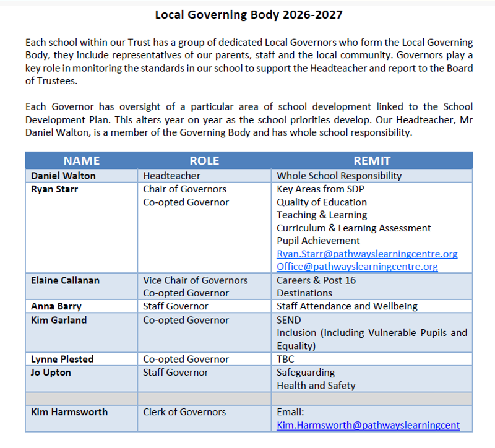Select the NAME column header
This screenshot has height=448, width=495.
(82, 161)
